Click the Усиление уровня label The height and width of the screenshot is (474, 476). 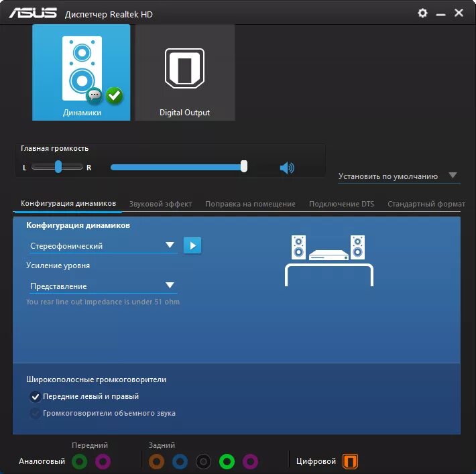58,265
